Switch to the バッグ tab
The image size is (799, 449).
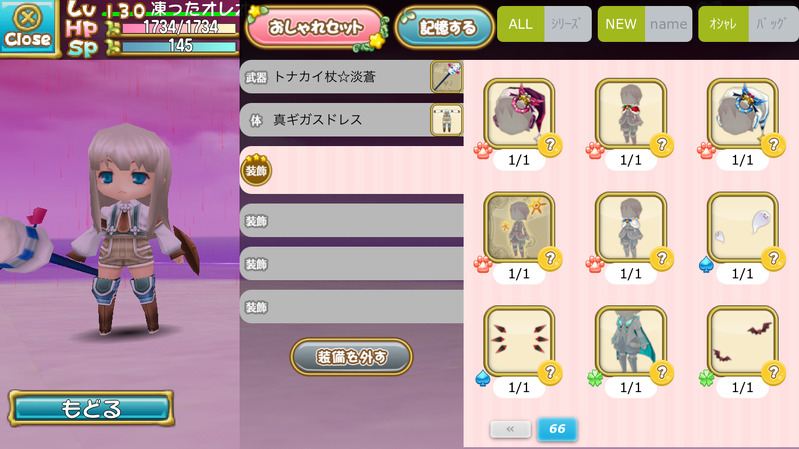[773, 24]
